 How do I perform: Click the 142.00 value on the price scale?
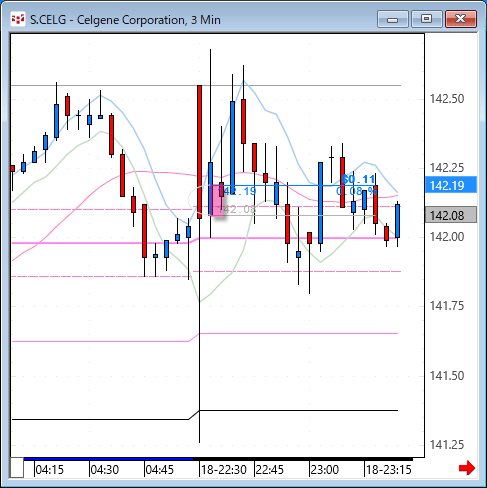pyautogui.click(x=447, y=237)
